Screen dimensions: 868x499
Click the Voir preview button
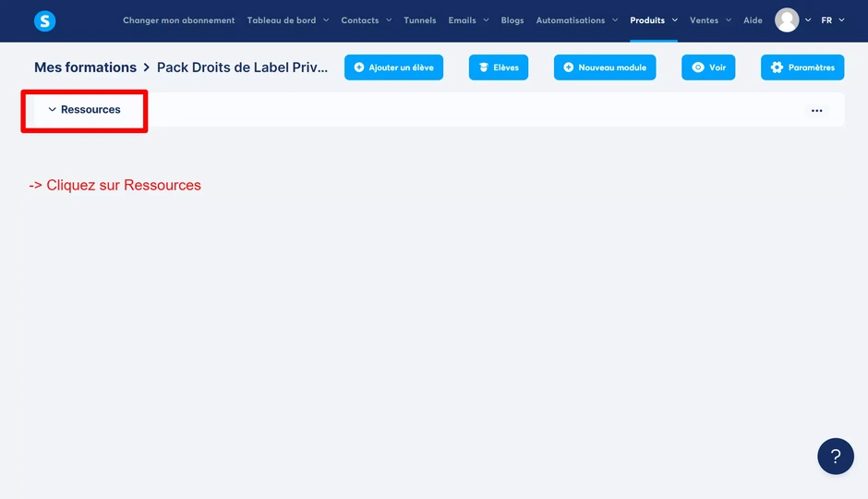coord(708,67)
